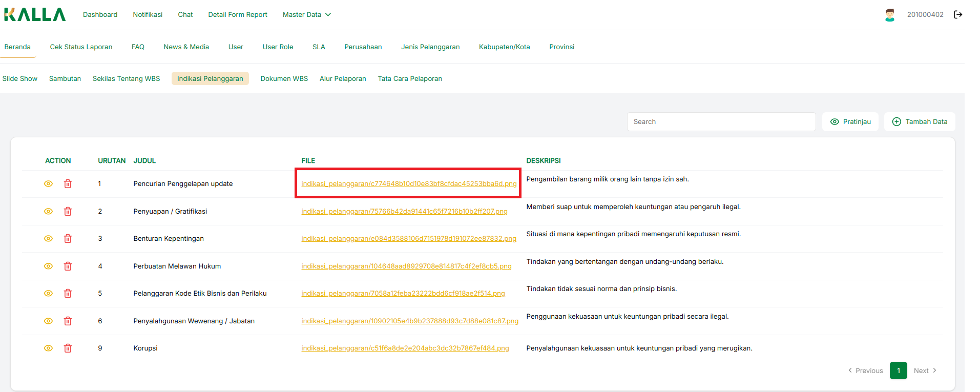Click the logout icon beside user ID
Image resolution: width=980 pixels, height=392 pixels.
tap(957, 14)
